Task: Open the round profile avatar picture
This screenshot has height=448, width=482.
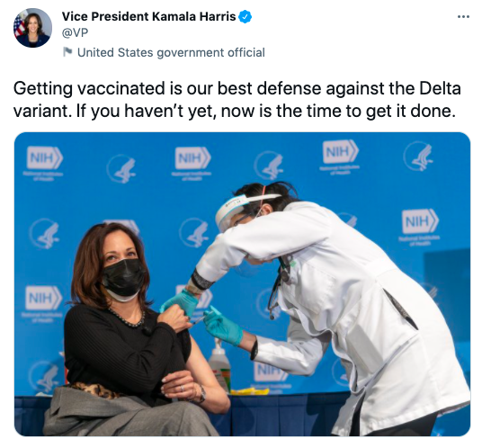Action: point(32,28)
